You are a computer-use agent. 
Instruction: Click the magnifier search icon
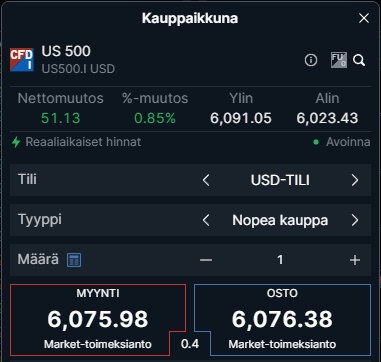[359, 60]
